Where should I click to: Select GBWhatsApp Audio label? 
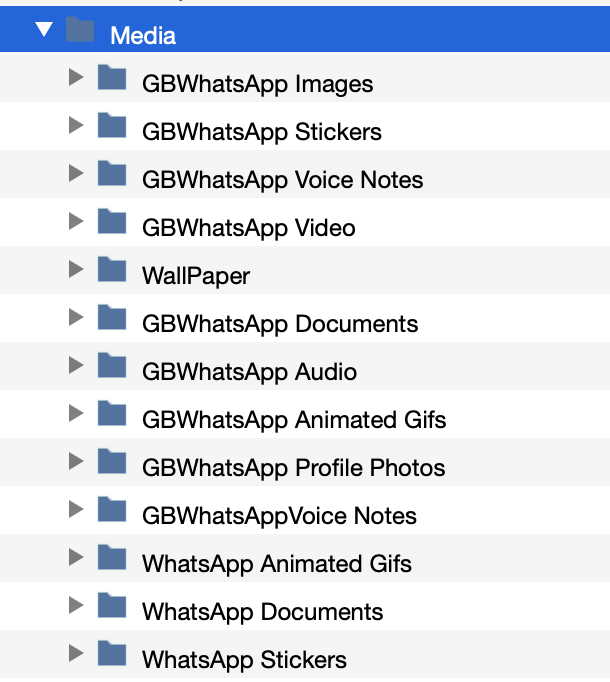tap(249, 371)
